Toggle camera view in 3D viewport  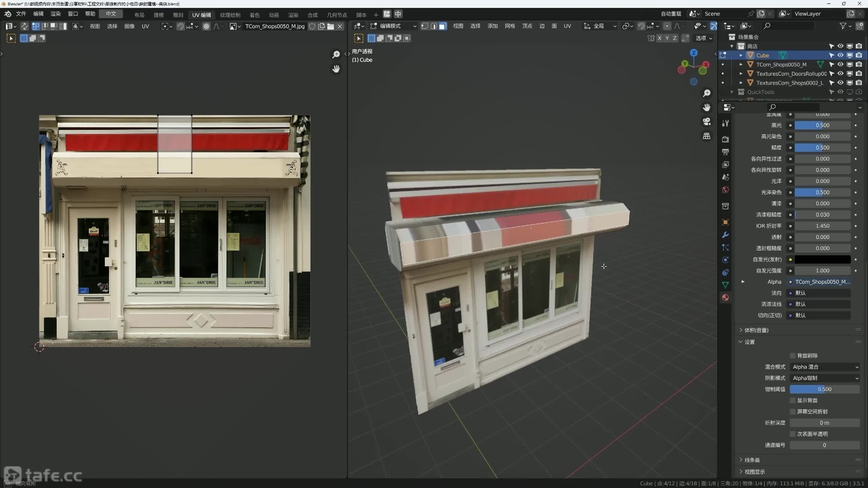click(707, 122)
